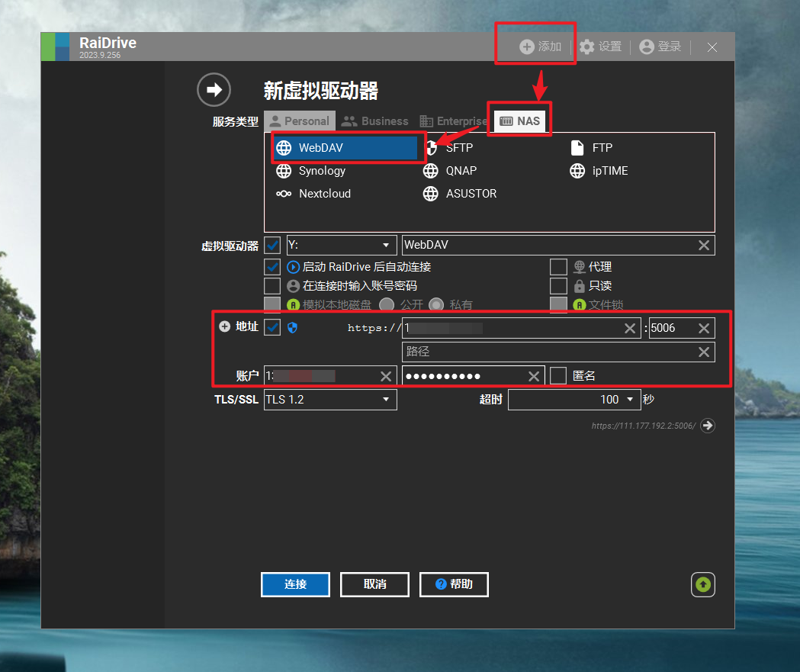Click the 添加 plus button

(540, 47)
